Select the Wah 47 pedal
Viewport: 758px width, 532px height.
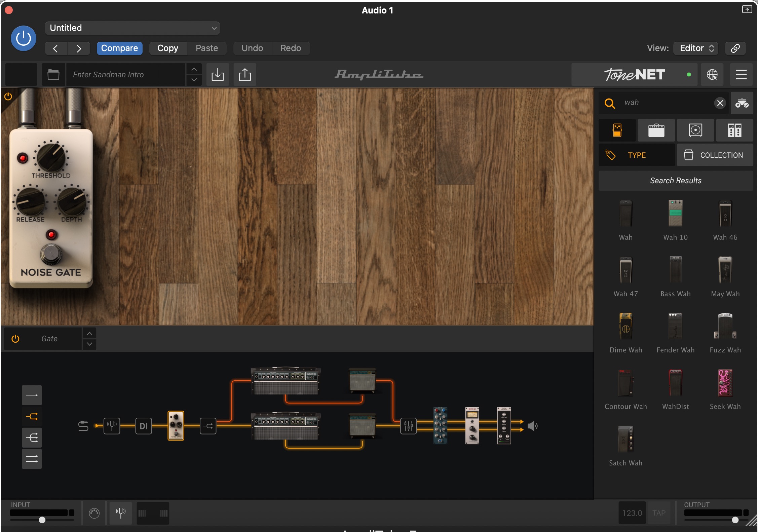(x=626, y=270)
